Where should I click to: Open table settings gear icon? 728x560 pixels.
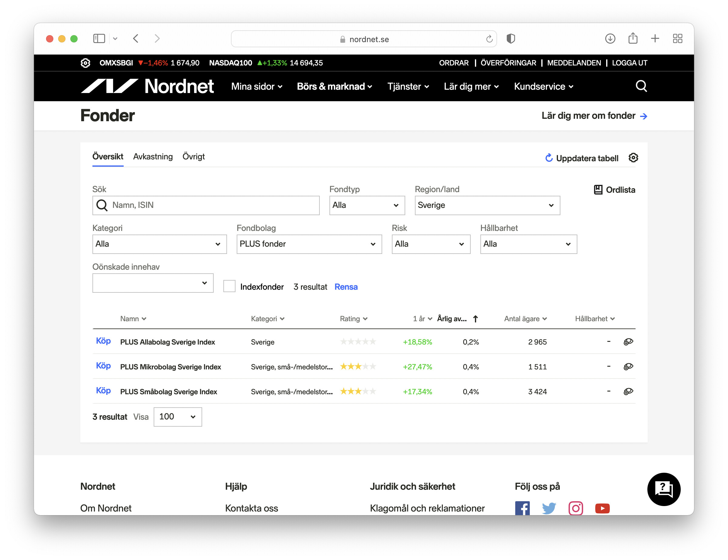[633, 158]
